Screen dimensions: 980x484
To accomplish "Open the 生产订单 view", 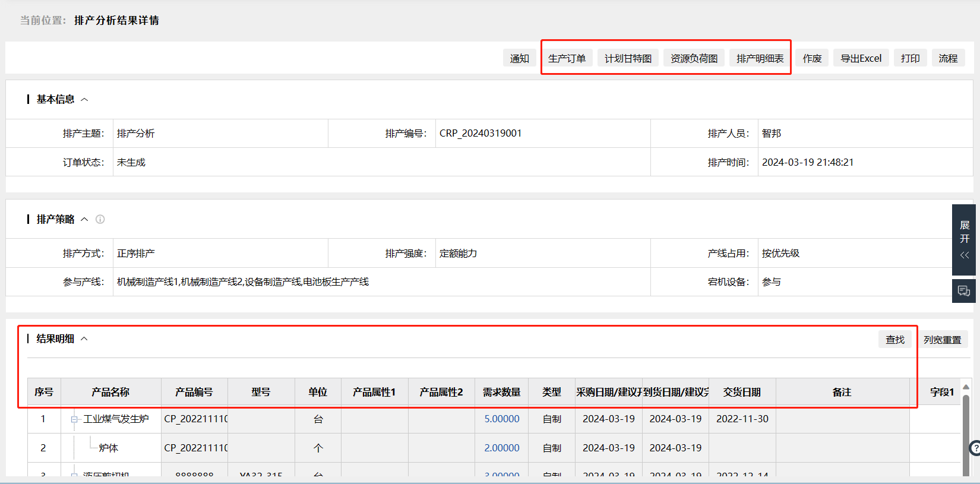I will [567, 58].
